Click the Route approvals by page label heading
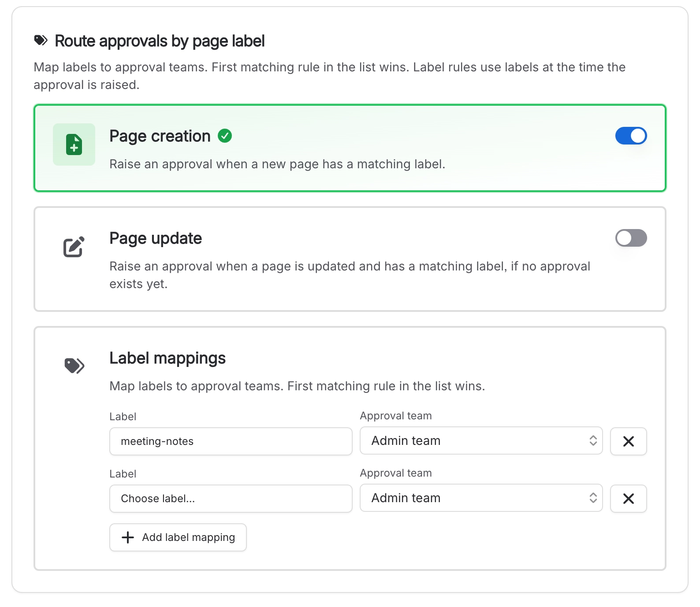 (x=160, y=41)
